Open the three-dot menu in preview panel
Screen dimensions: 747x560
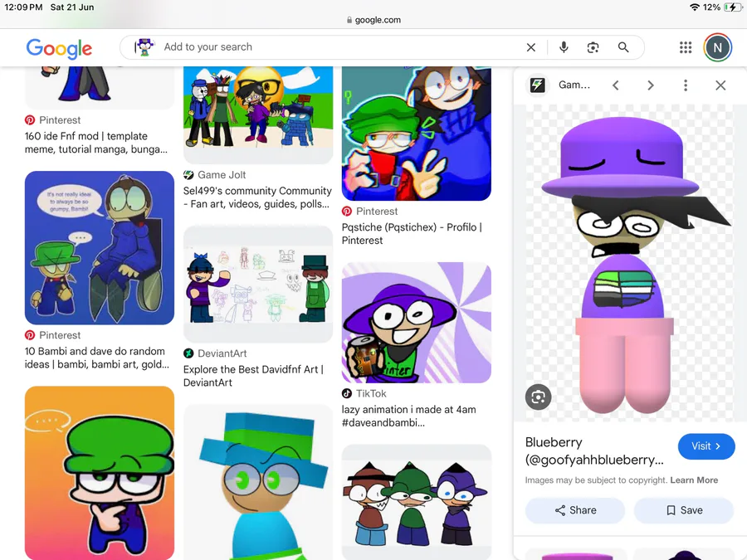(x=685, y=85)
